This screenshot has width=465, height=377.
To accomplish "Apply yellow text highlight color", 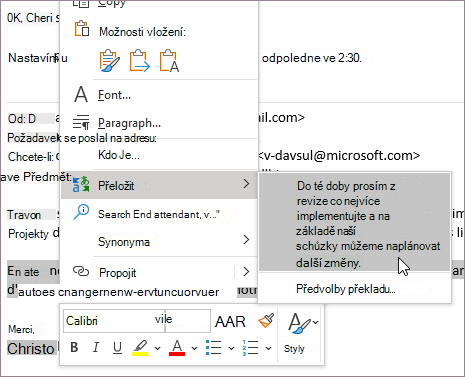I will [x=140, y=348].
